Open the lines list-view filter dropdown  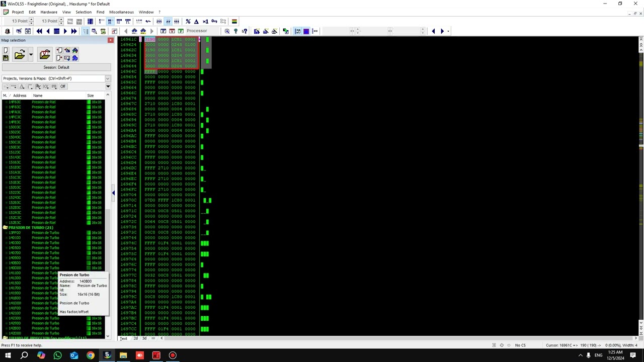54,86
